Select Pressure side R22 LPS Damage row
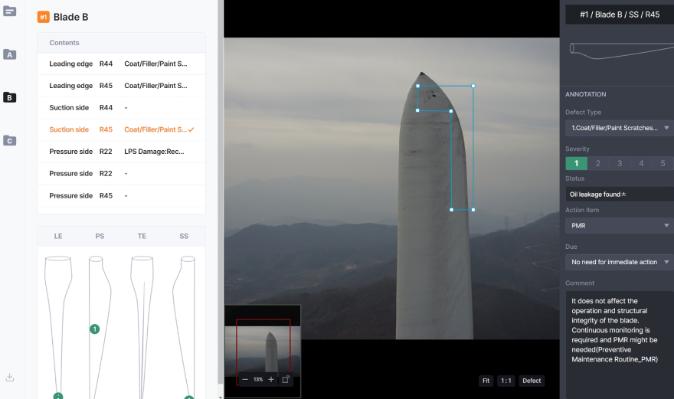This screenshot has height=399, width=674. (122, 151)
